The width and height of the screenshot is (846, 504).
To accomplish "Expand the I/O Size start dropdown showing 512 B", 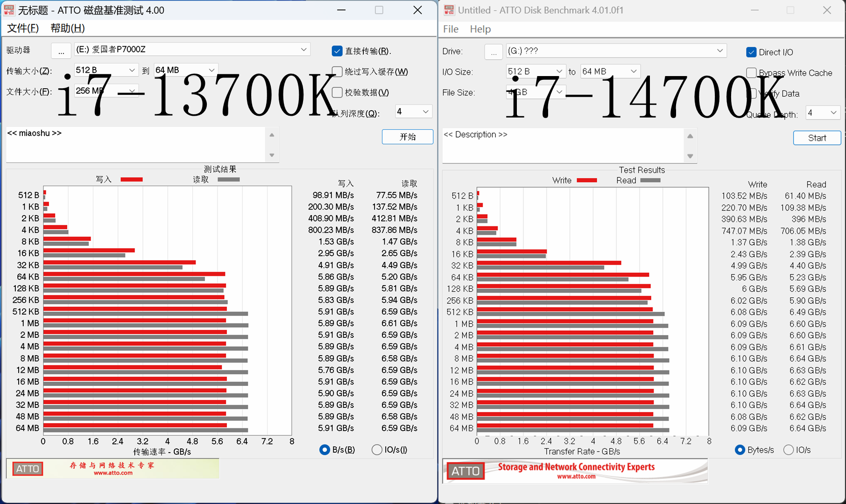I will click(559, 71).
